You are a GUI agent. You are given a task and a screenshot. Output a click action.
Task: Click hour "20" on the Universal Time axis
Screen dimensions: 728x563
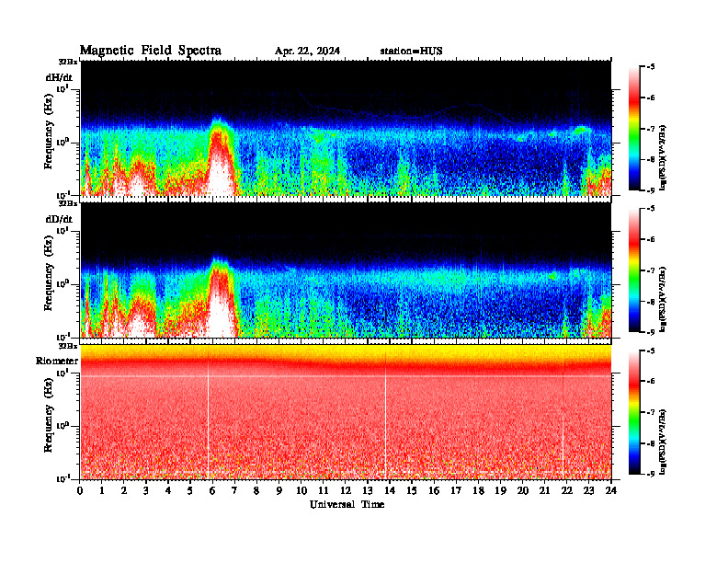(x=523, y=490)
